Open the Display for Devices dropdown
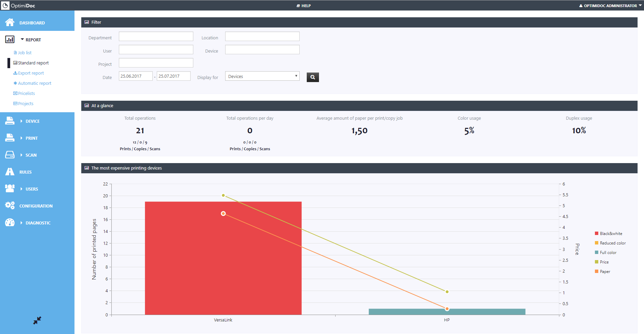Viewport: 644px width, 334px height. pos(262,76)
